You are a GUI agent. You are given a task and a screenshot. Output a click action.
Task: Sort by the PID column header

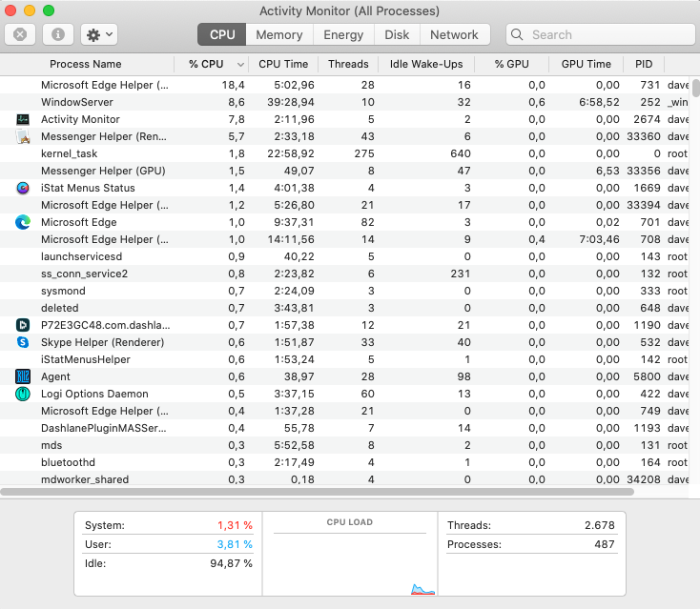[644, 64]
